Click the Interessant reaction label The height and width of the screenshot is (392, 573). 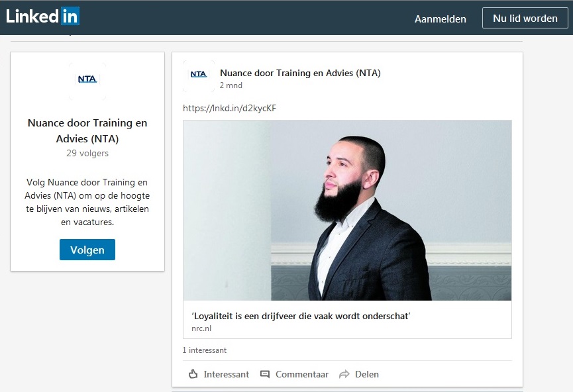pos(226,375)
